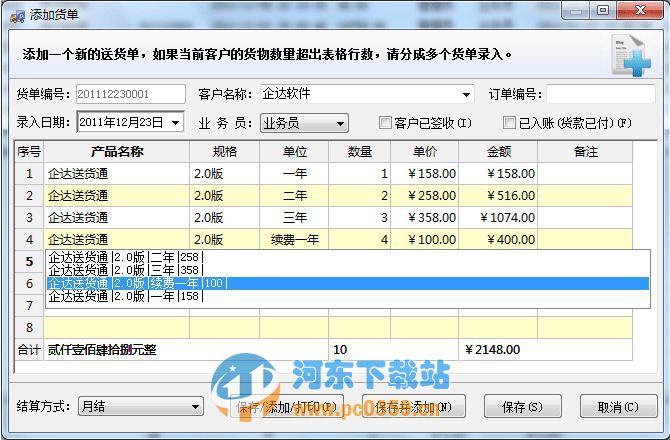This screenshot has height=440, width=670.
Task: Click row 4 unit cell 续费一年
Action: coord(294,240)
